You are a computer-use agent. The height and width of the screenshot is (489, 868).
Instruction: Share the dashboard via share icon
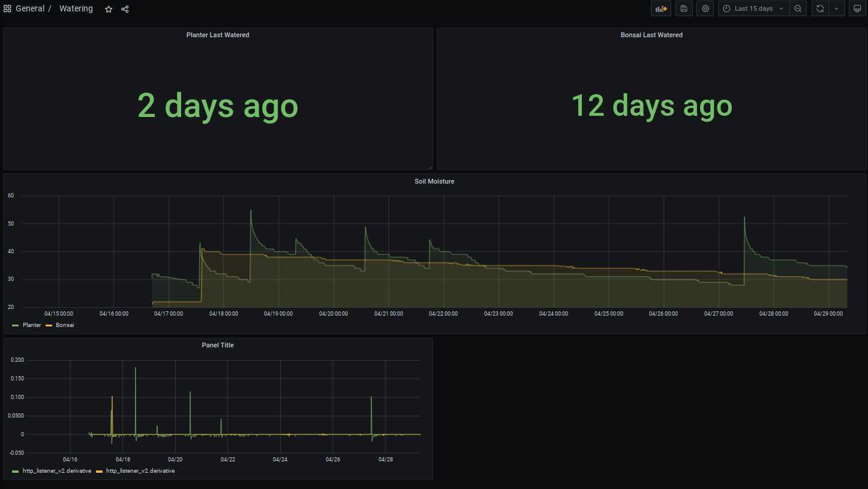[x=125, y=9]
